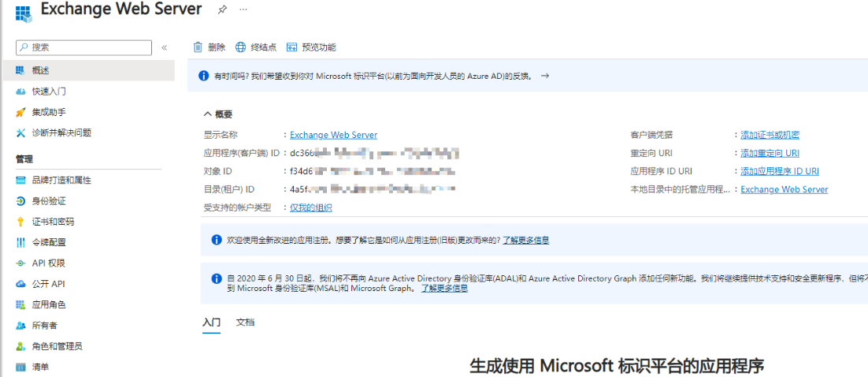This screenshot has height=377, width=868.
Task: Open 终结点 globe icon in toolbar
Action: (x=241, y=47)
